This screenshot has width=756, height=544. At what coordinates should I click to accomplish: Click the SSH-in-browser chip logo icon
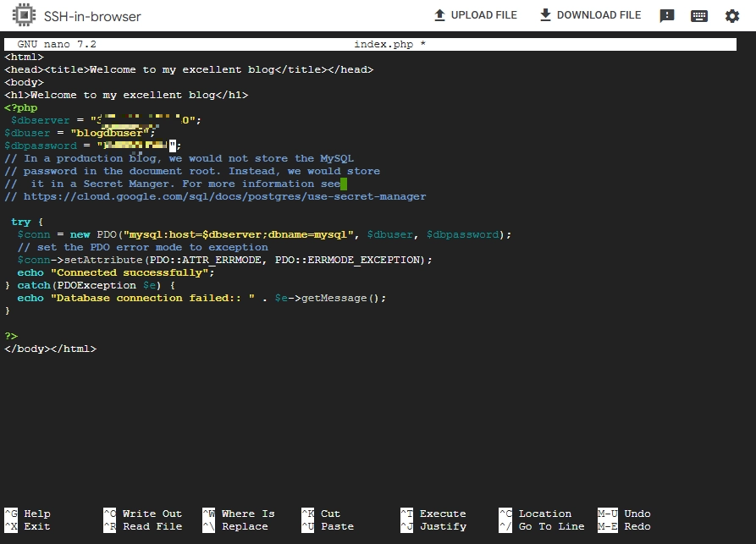point(24,15)
